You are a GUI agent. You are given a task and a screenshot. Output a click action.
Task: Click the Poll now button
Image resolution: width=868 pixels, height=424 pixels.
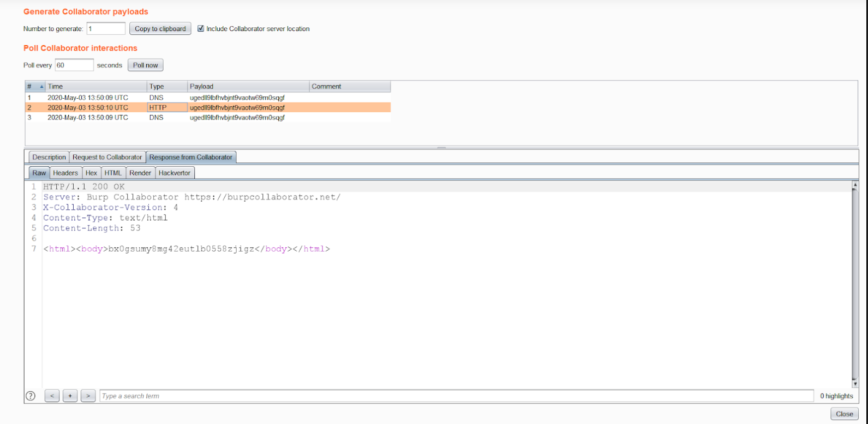click(x=146, y=65)
